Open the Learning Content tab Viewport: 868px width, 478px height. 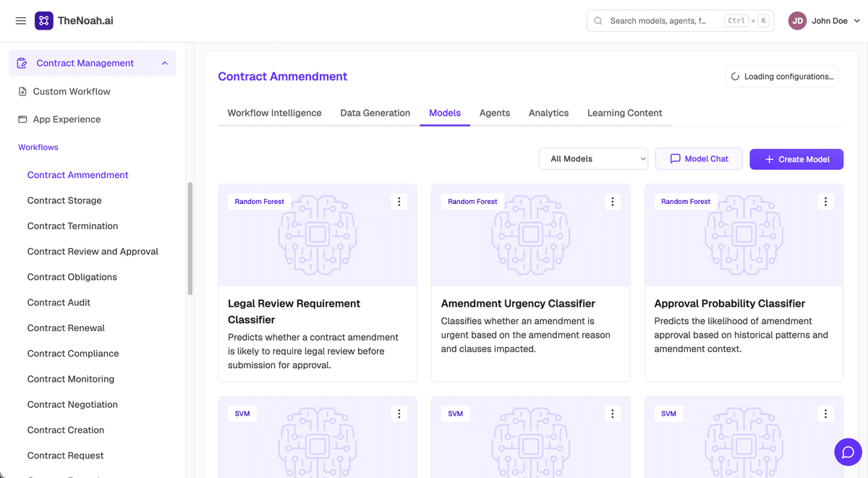pyautogui.click(x=625, y=113)
